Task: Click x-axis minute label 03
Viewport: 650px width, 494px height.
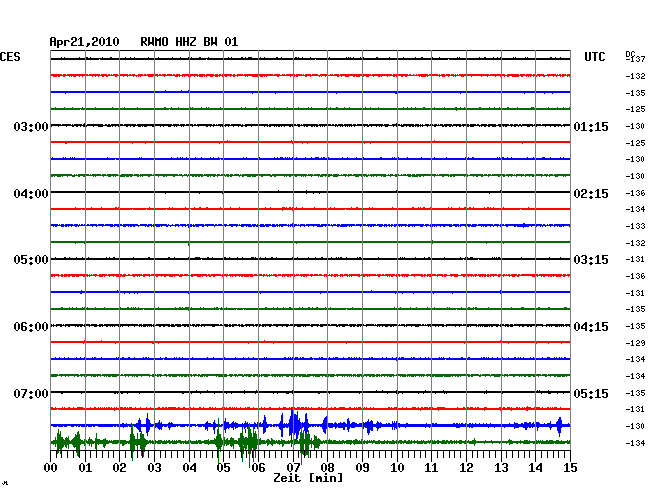Action: [154, 467]
